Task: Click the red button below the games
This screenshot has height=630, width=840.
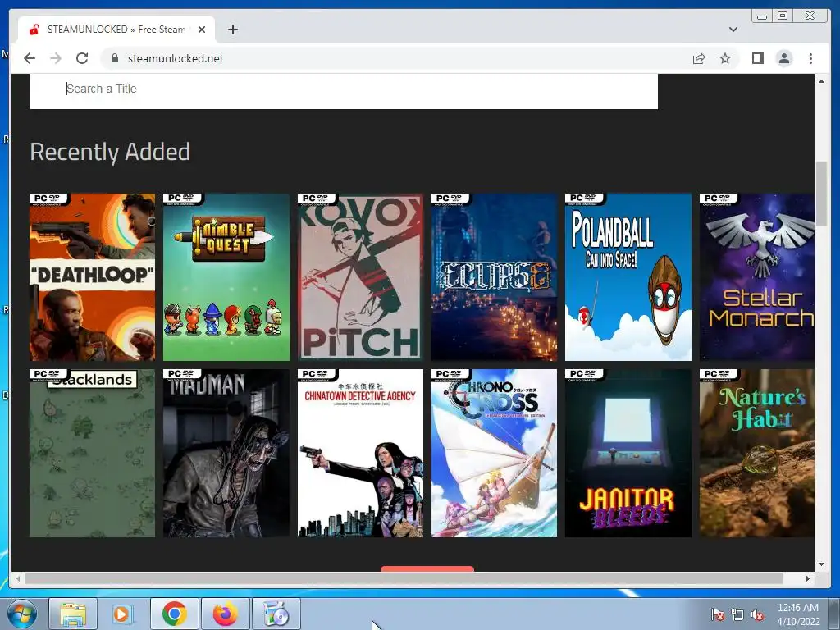Action: (x=427, y=568)
